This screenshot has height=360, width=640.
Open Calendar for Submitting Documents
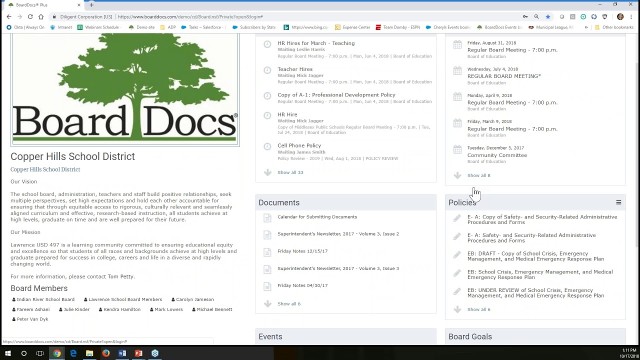[317, 217]
